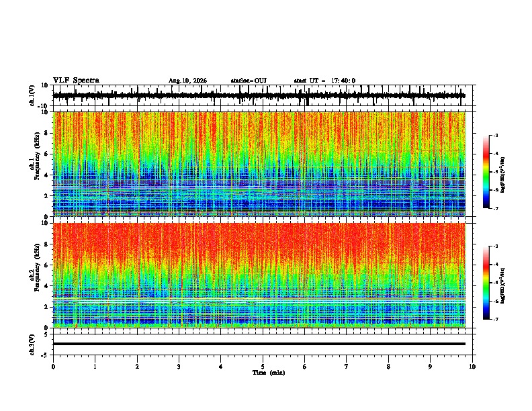Click time axis tick label '10'
Screen dimensions: 532x411
coord(472,367)
